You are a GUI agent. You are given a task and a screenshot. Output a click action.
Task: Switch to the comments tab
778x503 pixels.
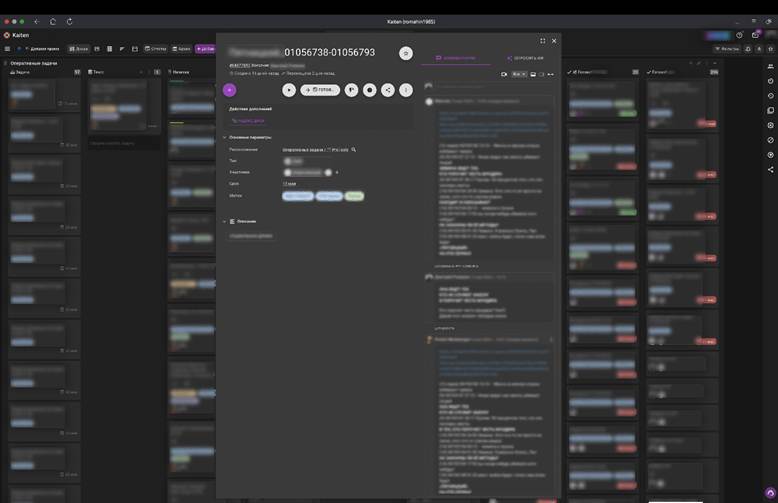tap(455, 58)
